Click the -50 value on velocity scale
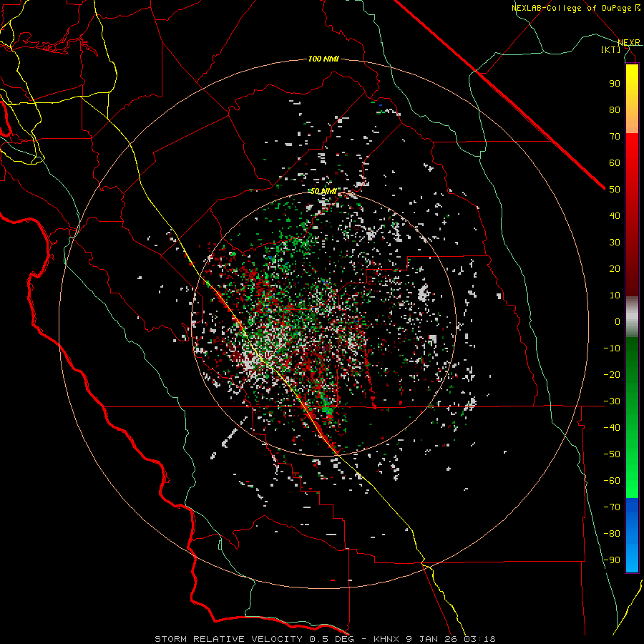 [612, 454]
